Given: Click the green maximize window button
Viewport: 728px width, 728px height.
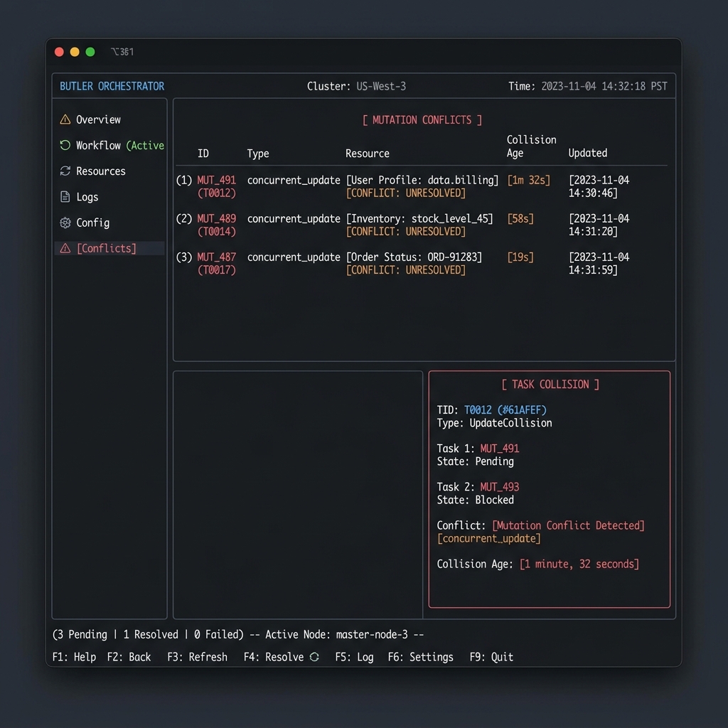Looking at the screenshot, I should point(90,52).
